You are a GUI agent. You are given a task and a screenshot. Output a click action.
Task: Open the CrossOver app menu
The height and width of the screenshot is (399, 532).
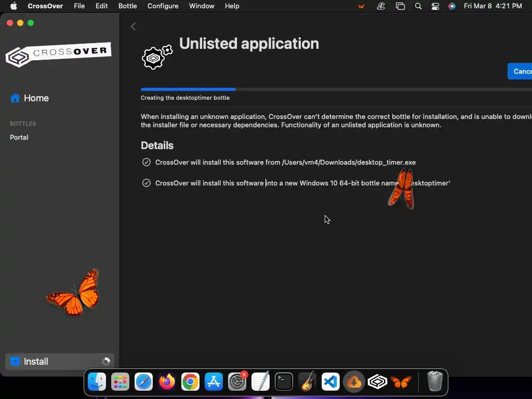point(45,6)
